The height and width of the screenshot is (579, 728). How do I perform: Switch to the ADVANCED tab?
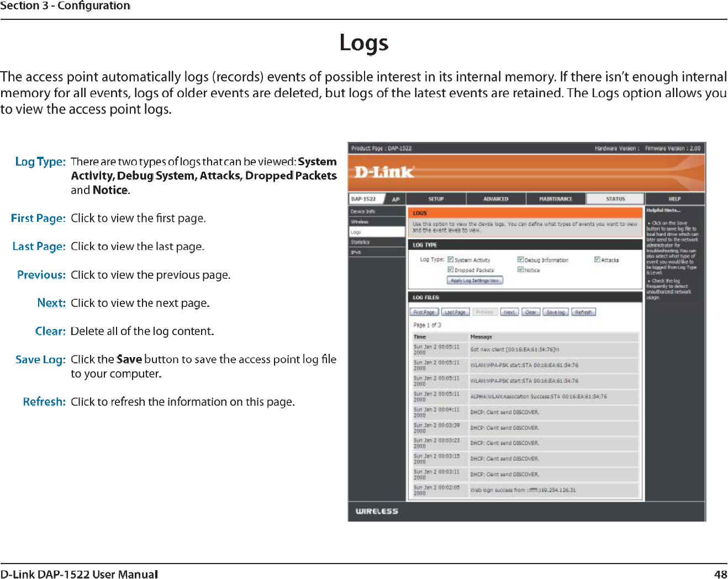pos(495,199)
